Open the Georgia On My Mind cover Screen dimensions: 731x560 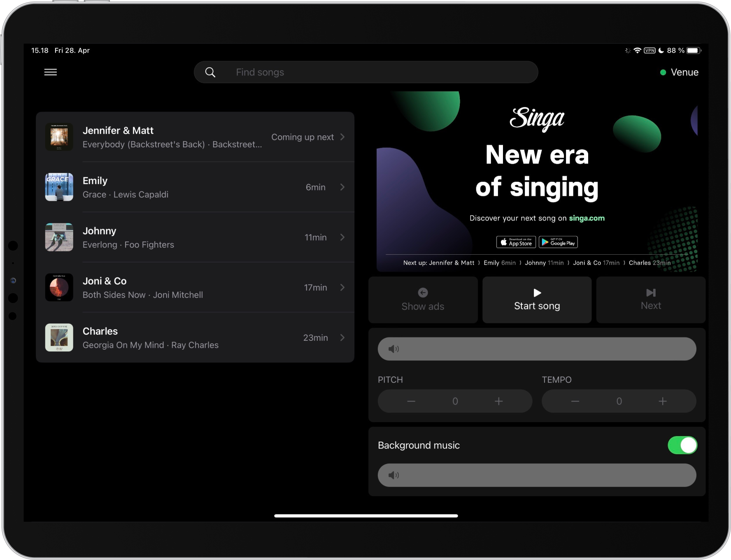(x=59, y=338)
